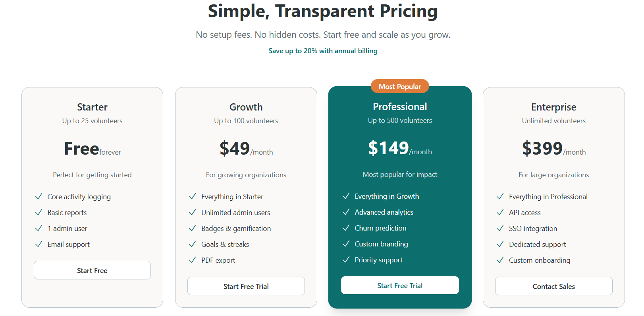Click the checkmark next to PDF export
The width and height of the screenshot is (644, 316).
[x=192, y=260]
